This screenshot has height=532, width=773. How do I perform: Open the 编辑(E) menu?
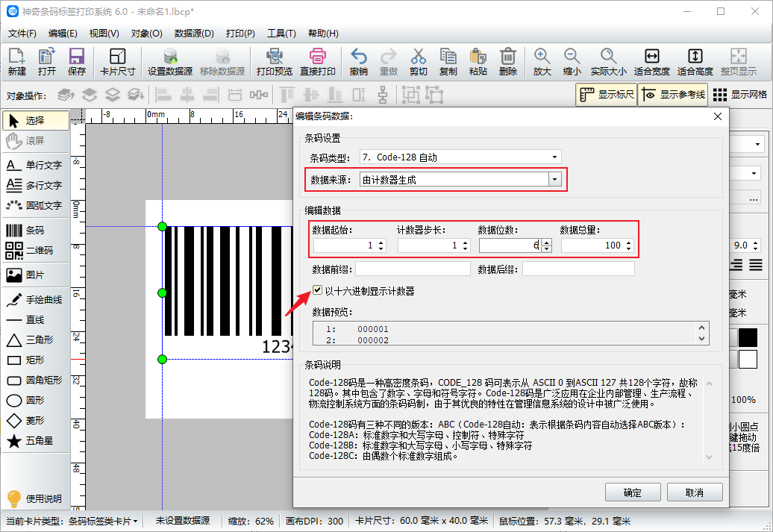pos(63,34)
